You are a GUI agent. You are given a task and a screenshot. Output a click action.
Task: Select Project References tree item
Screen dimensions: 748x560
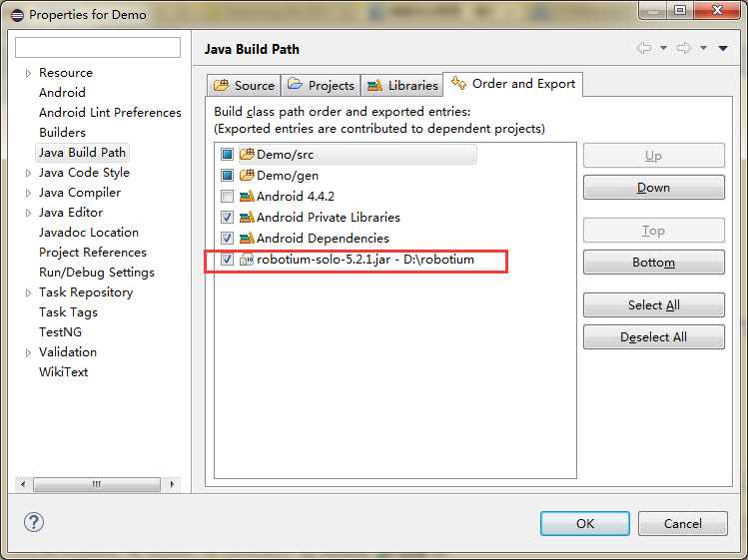[93, 253]
